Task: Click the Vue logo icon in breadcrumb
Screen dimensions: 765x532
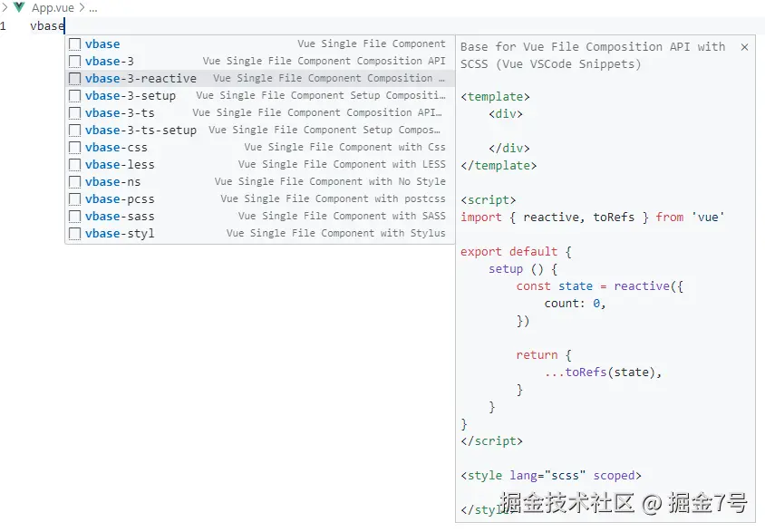Action: point(19,7)
